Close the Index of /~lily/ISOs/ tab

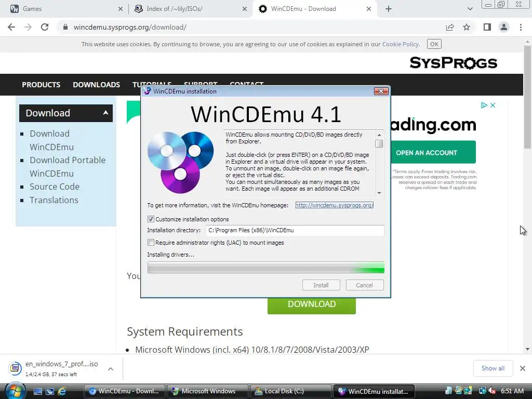pyautogui.click(x=245, y=9)
